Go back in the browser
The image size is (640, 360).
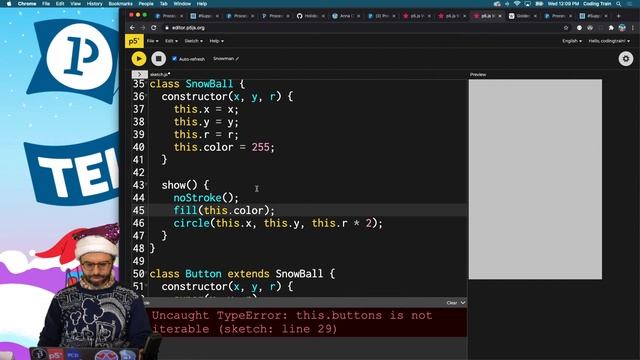pos(132,28)
